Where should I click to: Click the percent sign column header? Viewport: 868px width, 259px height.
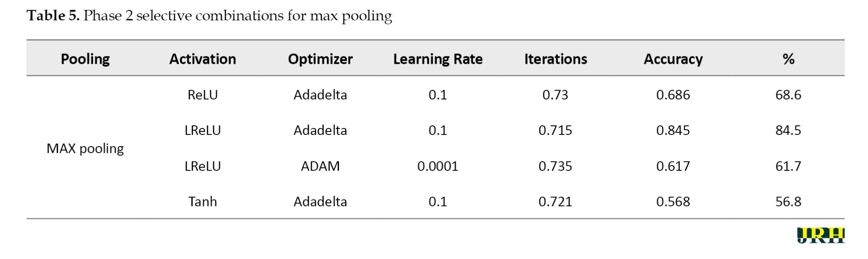pyautogui.click(x=788, y=59)
